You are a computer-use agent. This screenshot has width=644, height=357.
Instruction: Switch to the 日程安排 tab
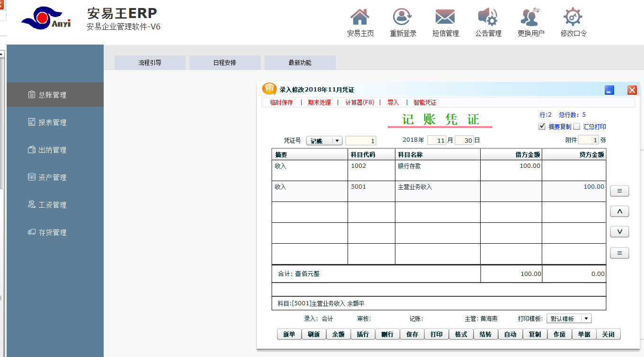(x=225, y=63)
